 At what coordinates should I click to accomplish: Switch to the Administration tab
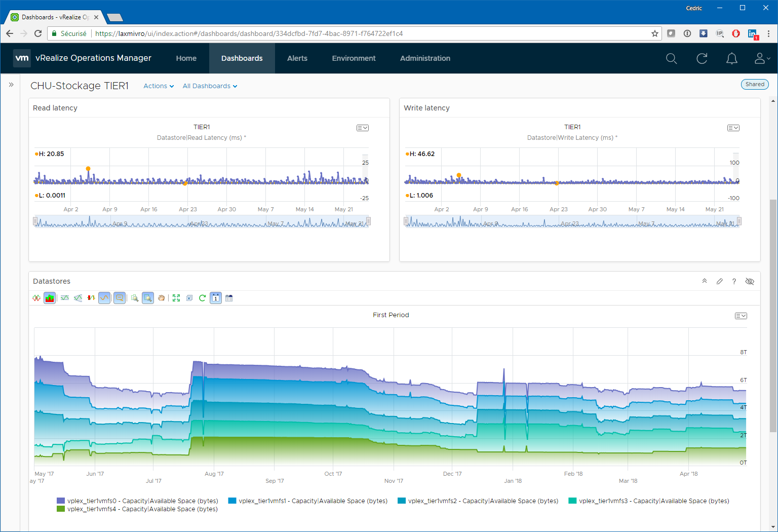click(x=425, y=58)
